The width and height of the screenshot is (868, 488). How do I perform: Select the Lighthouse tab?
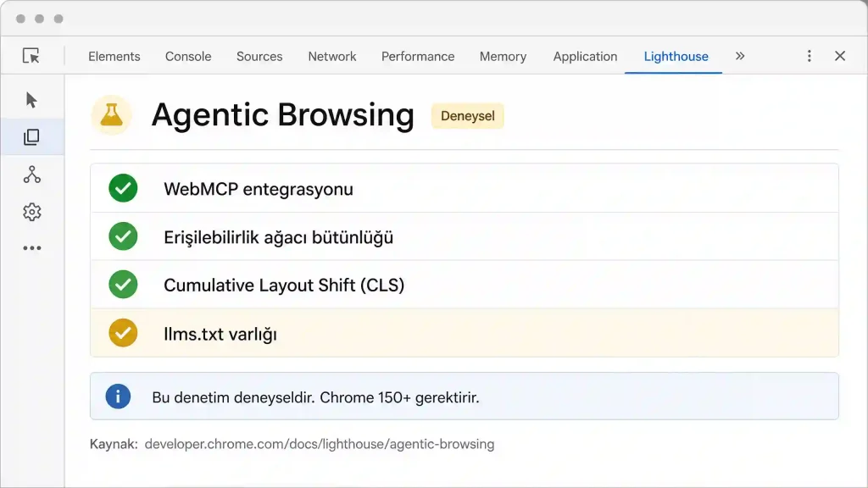[x=676, y=57]
